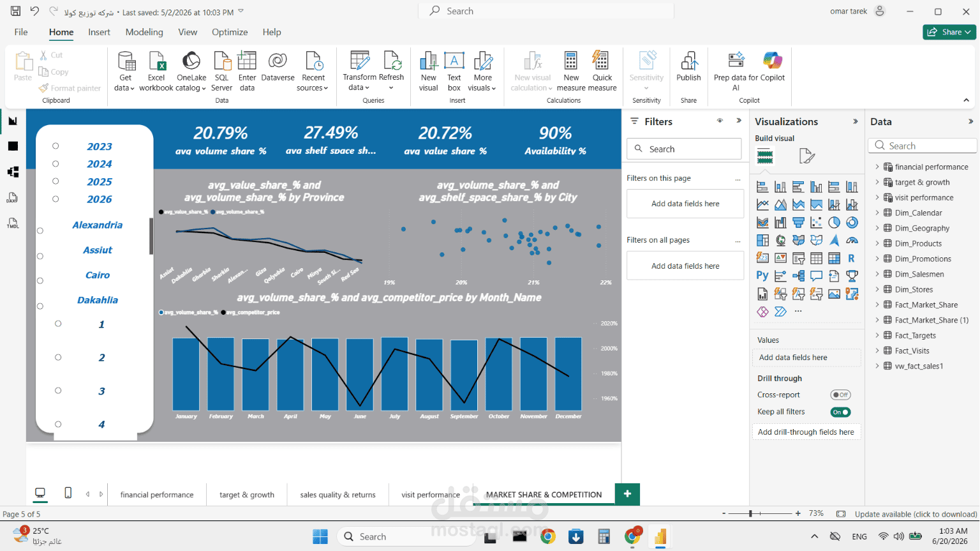Open the Modeling ribbon tab
980x551 pixels.
(144, 32)
